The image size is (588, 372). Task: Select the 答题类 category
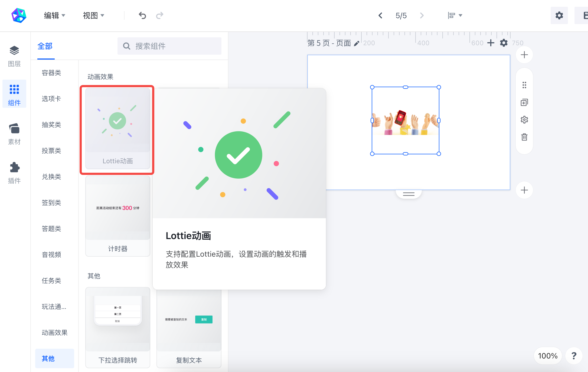pyautogui.click(x=51, y=229)
